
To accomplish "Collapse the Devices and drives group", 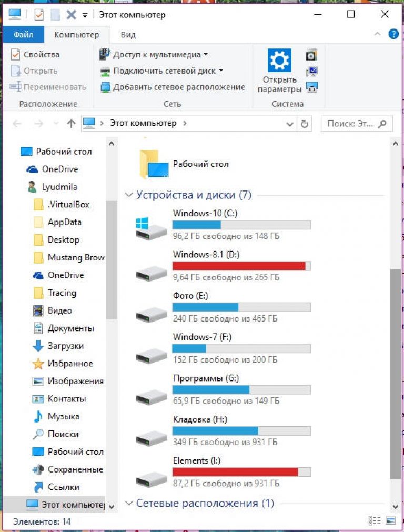I will click(129, 195).
